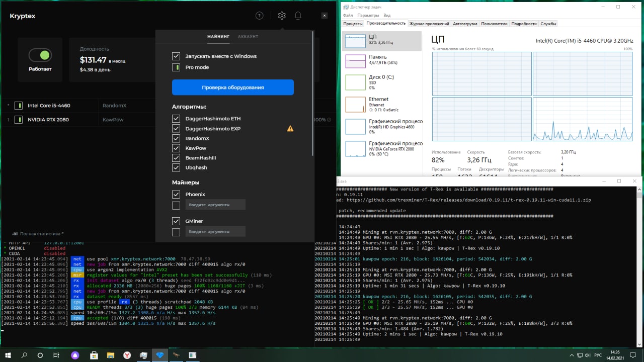Viewport: 644px width, 362px height.
Task: Open File Explorer from taskbar
Action: point(110,355)
